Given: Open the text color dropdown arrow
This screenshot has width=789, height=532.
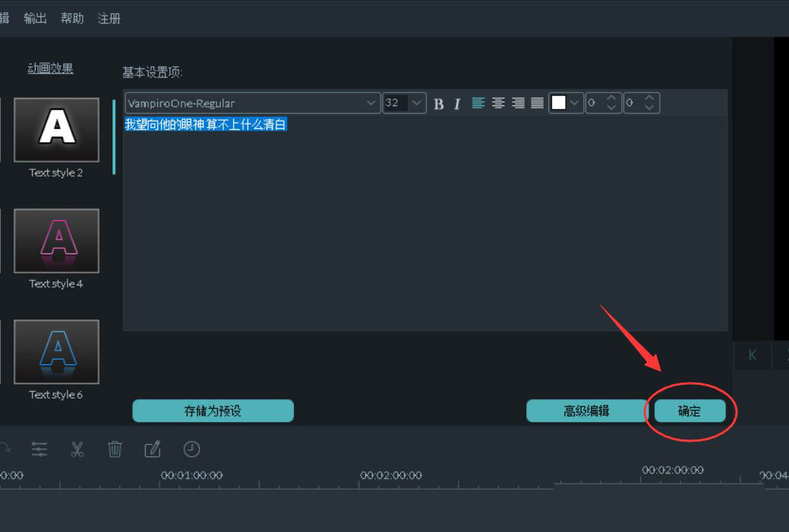Looking at the screenshot, I should [x=575, y=102].
